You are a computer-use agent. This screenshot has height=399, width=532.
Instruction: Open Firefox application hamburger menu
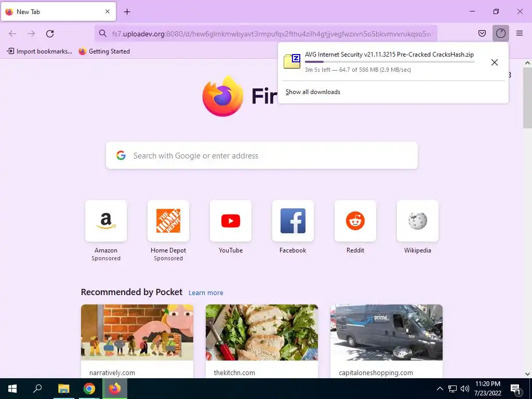(x=519, y=33)
